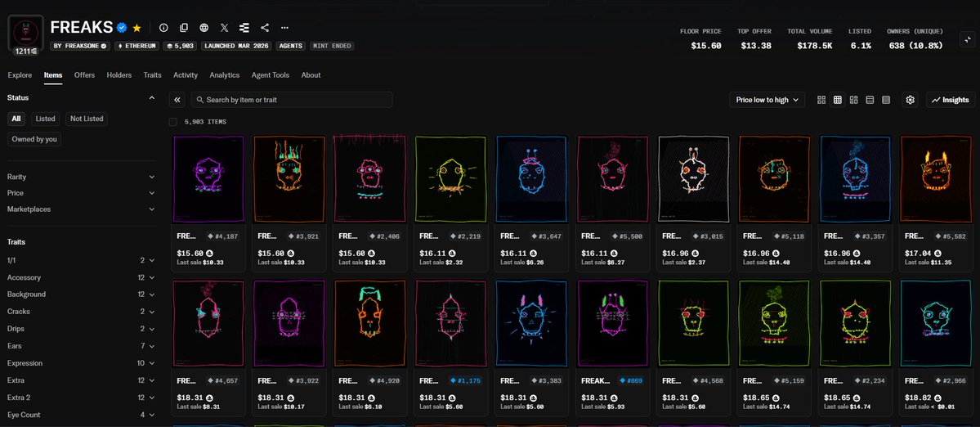Open the Price low to high sort dropdown
Viewport: 980px width, 427px height.
[767, 100]
